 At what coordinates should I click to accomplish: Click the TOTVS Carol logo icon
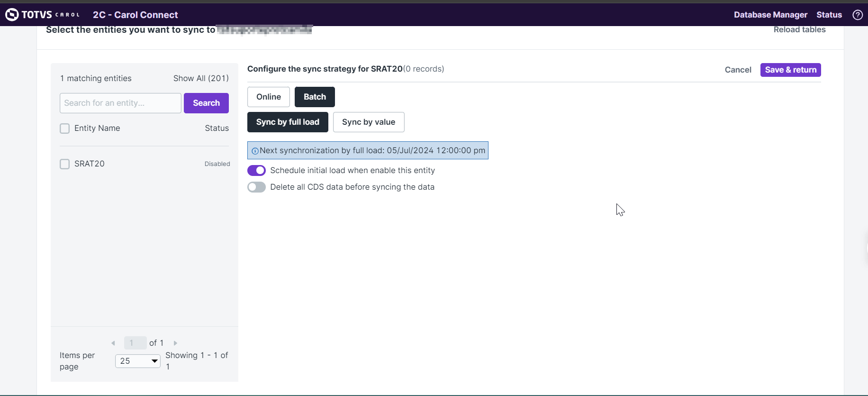12,15
